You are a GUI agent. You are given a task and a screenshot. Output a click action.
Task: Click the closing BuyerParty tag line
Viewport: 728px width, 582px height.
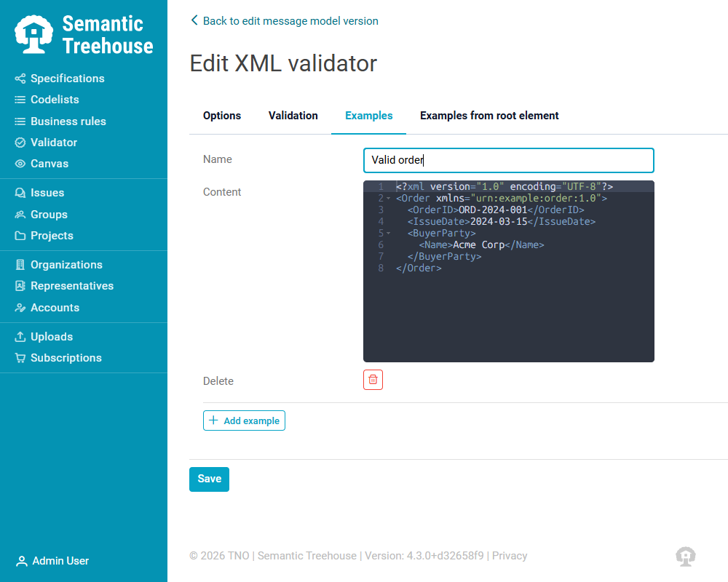coord(444,257)
